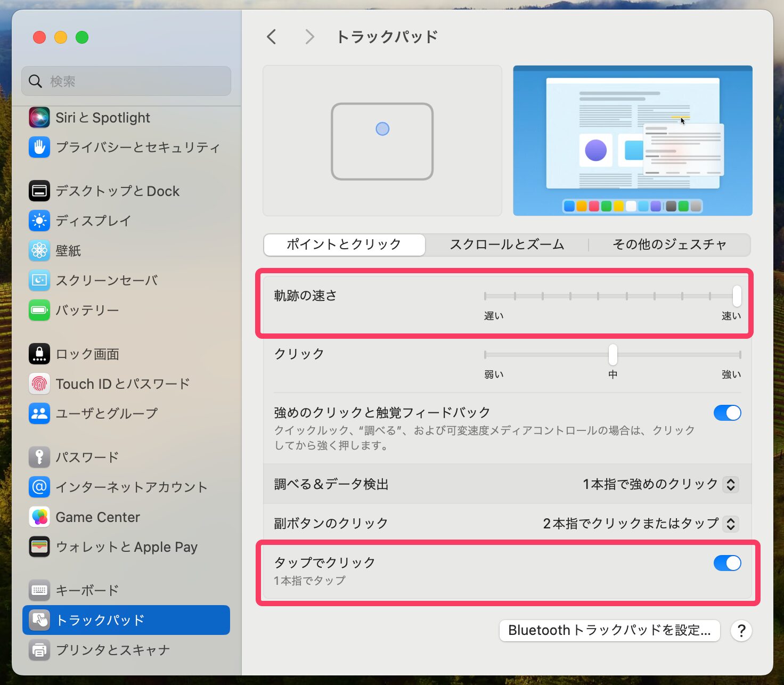Click the 検索 search field
Image resolution: width=784 pixels, height=685 pixels.
(x=127, y=81)
